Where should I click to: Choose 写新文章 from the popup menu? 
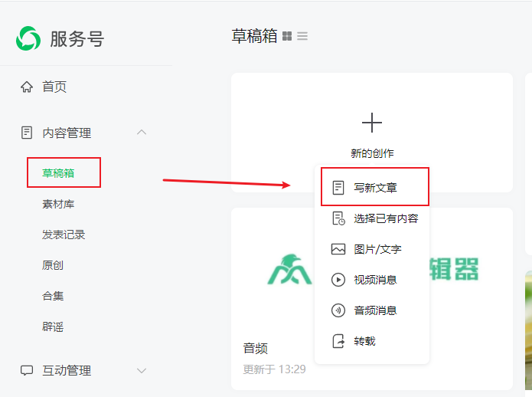(x=375, y=187)
